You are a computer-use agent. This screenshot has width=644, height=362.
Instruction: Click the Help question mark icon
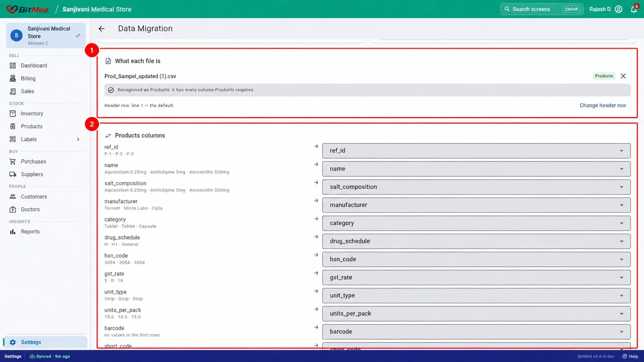[x=625, y=356]
